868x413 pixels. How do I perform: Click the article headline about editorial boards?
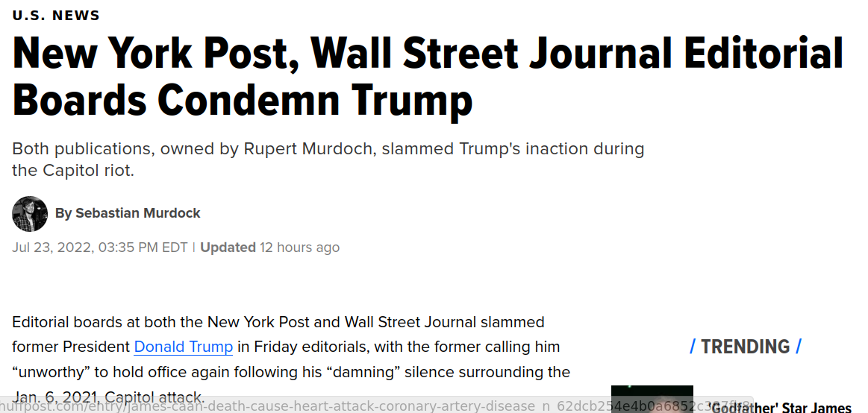click(428, 77)
